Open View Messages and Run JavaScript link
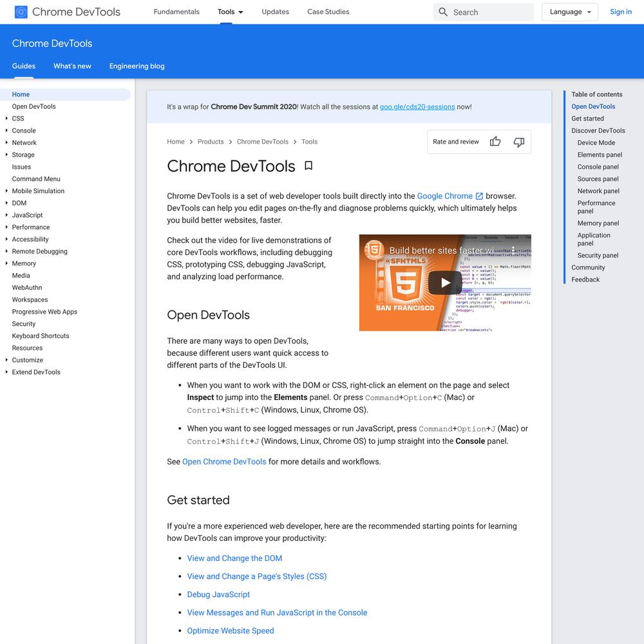Viewport: 644px width, 644px height. (277, 612)
